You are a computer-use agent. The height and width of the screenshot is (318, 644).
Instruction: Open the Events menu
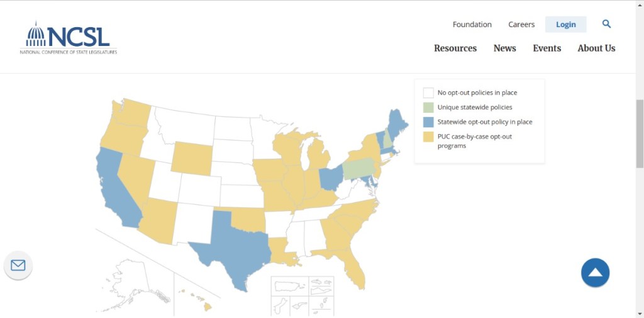click(547, 48)
